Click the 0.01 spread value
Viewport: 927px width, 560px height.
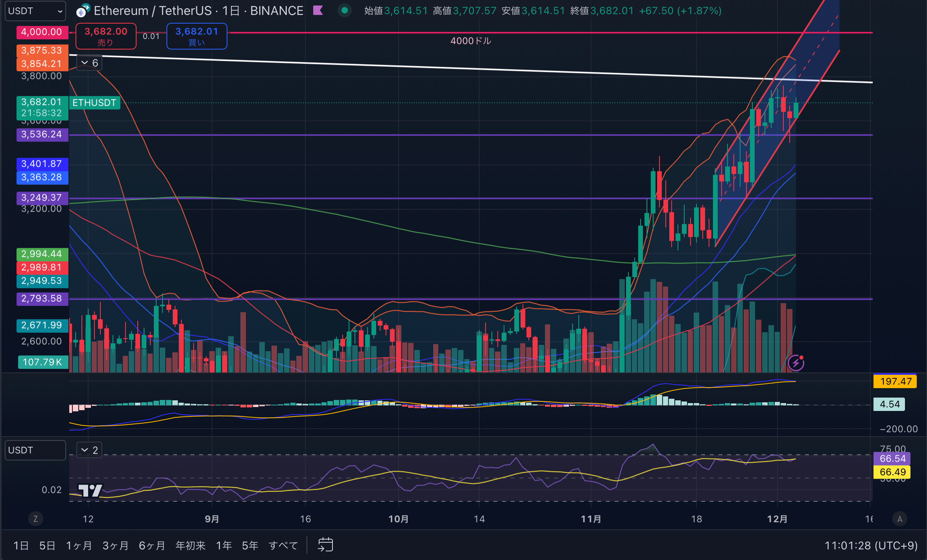click(x=151, y=37)
